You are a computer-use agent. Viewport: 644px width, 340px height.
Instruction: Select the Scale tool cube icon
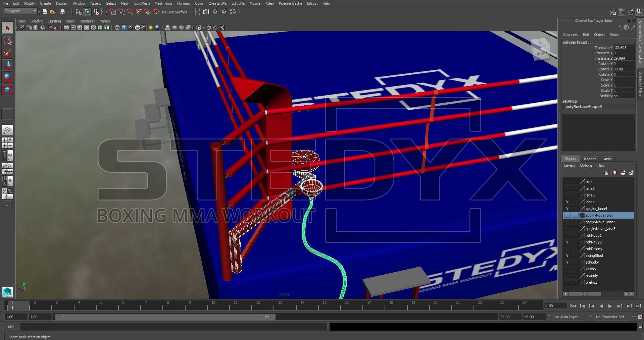7,90
